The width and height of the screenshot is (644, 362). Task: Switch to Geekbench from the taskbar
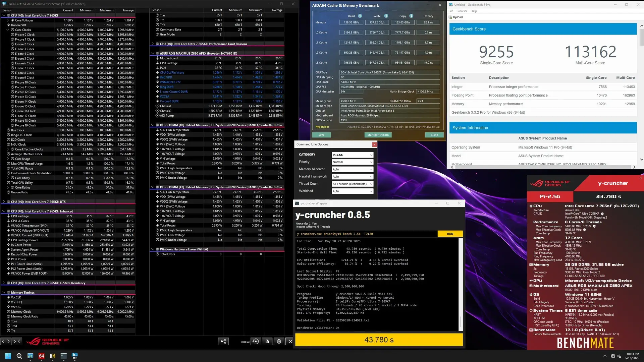click(x=30, y=356)
